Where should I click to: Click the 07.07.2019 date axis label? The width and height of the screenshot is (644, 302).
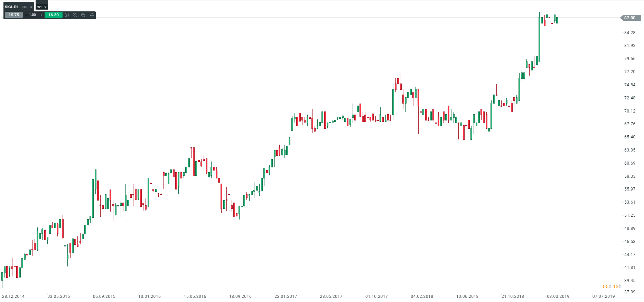604,296
